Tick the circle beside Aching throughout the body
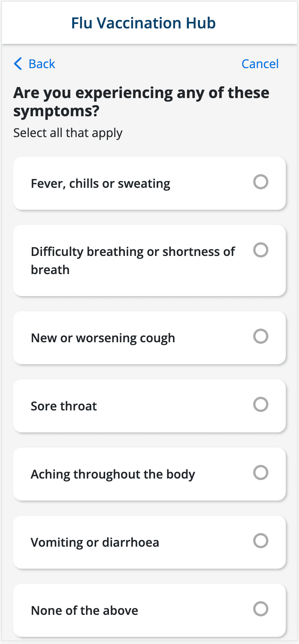This screenshot has width=299, height=644. [261, 472]
